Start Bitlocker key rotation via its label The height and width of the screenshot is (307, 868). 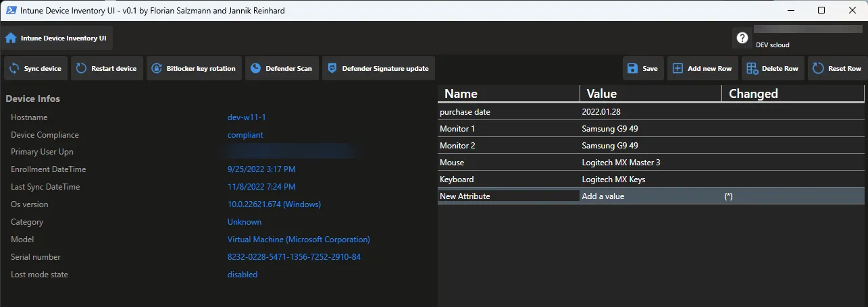coord(201,69)
